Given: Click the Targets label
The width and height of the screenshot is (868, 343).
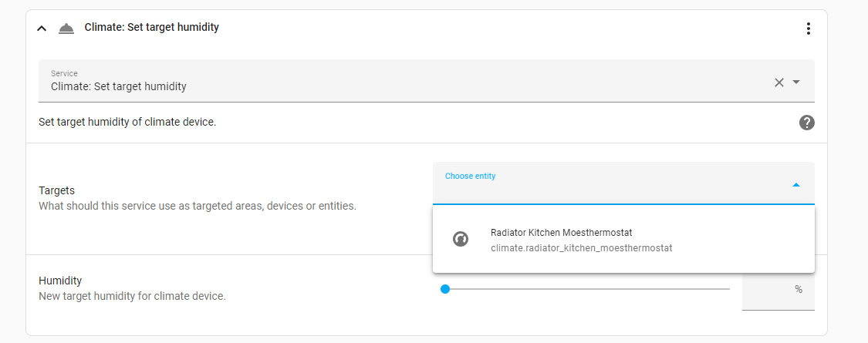Looking at the screenshot, I should pyautogui.click(x=56, y=190).
